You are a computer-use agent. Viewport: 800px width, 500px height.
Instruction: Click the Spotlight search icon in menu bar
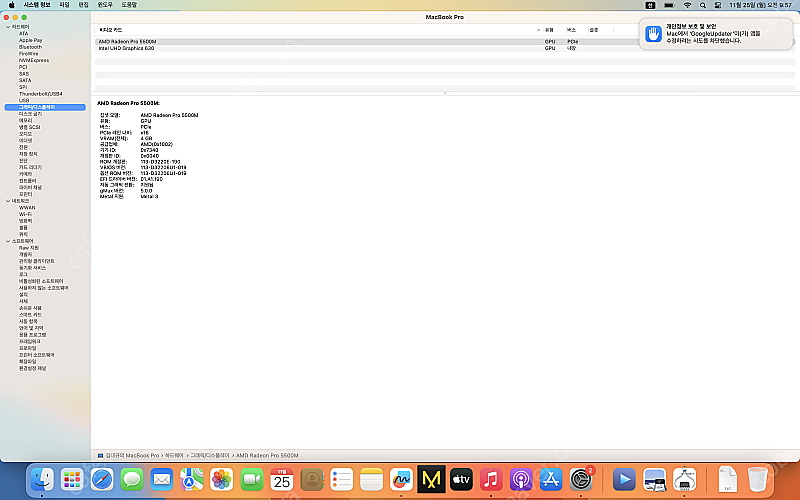703,5
